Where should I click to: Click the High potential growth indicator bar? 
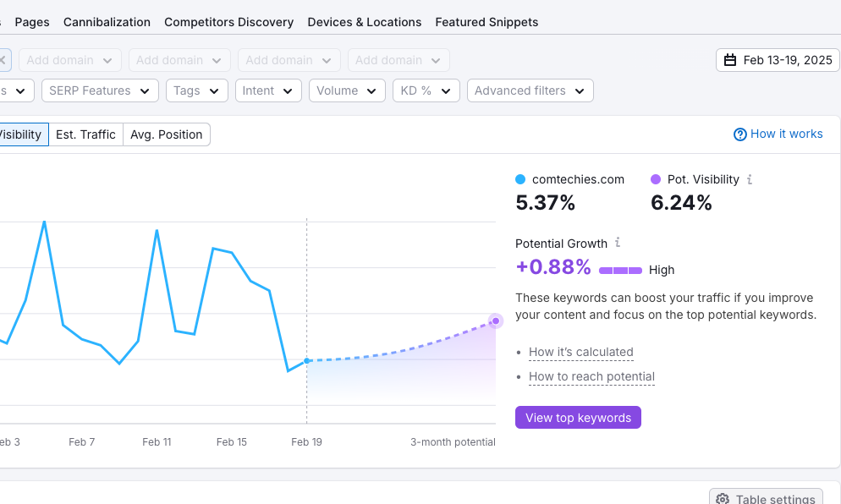620,270
